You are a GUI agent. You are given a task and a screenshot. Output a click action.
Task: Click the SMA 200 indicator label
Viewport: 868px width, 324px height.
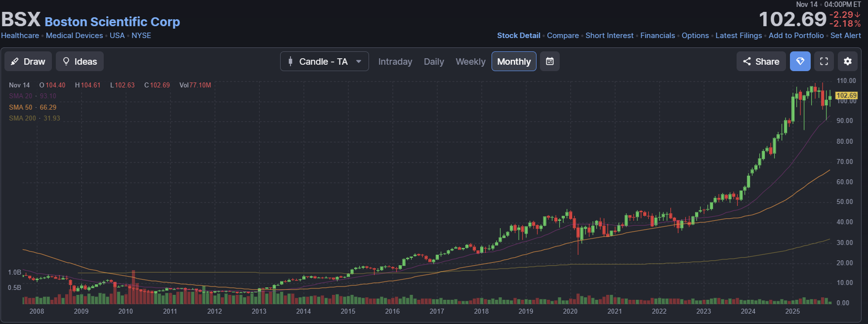35,118
